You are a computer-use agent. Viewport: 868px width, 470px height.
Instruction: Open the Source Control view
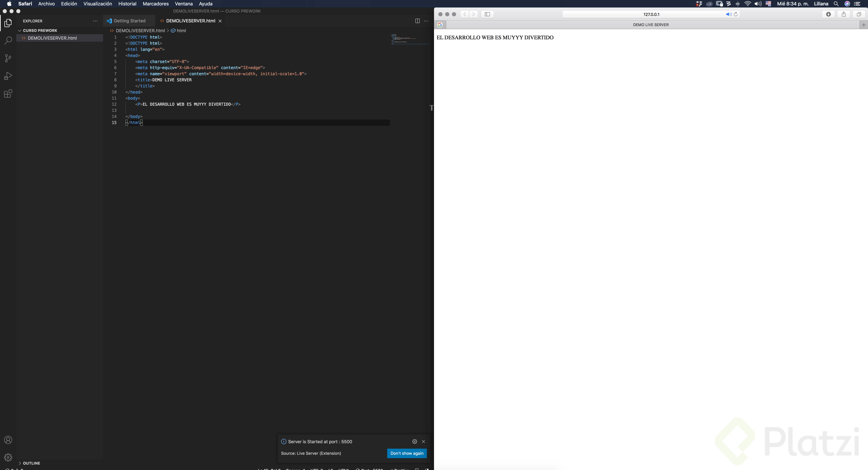pos(8,58)
